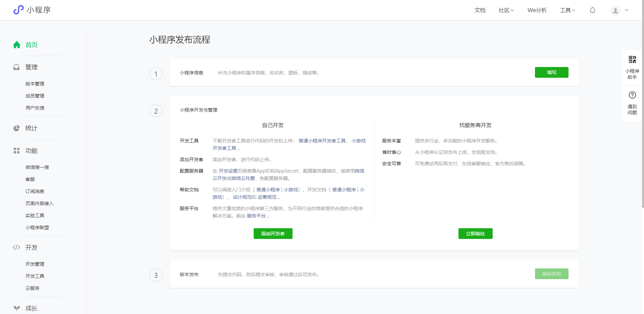This screenshot has height=314, width=644.
Task: Click the 添加开发者 green button
Action: [273, 234]
